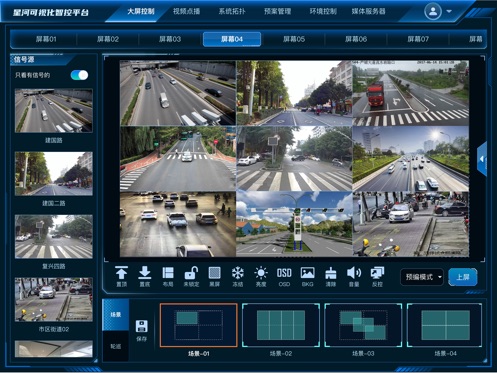
Task: Open the user account dropdown arrow
Action: [x=449, y=11]
